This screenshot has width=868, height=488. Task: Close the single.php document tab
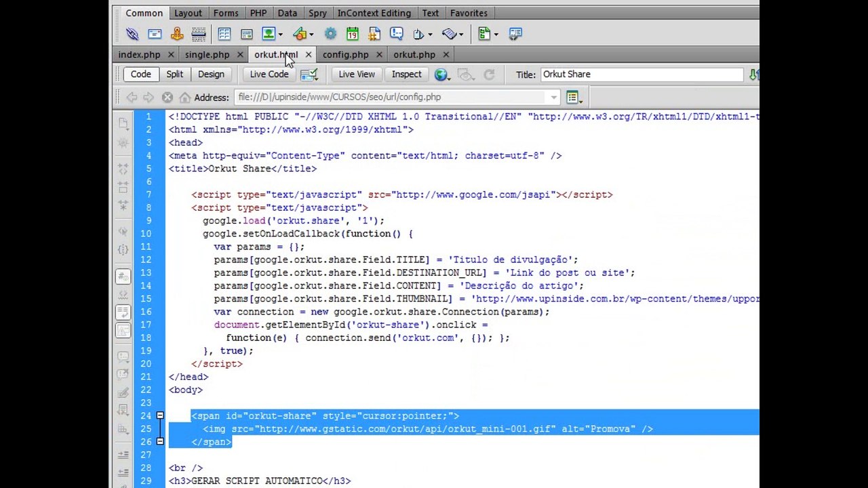coord(241,55)
